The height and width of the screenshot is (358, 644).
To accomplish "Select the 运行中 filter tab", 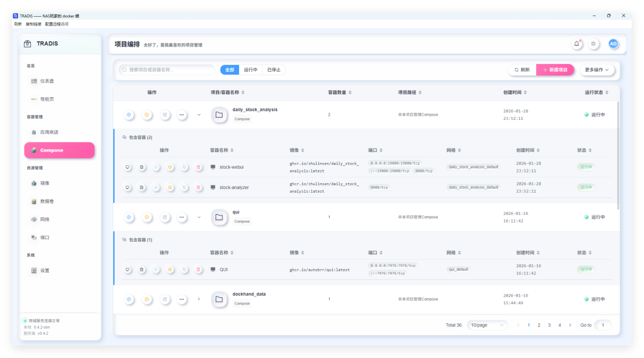I will coord(250,70).
